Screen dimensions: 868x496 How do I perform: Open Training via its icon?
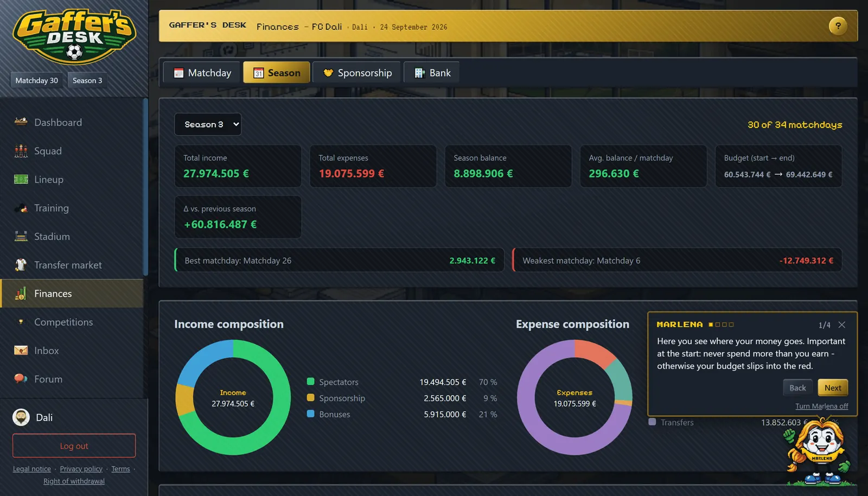click(21, 208)
